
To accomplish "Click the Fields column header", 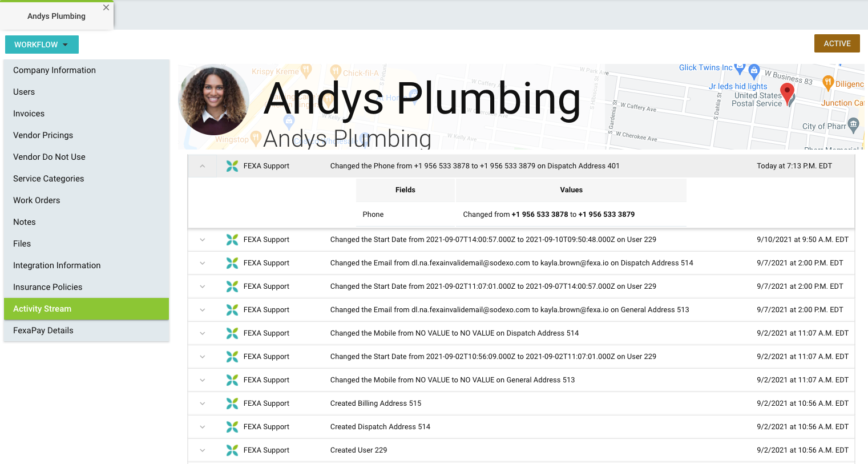I will pyautogui.click(x=405, y=190).
